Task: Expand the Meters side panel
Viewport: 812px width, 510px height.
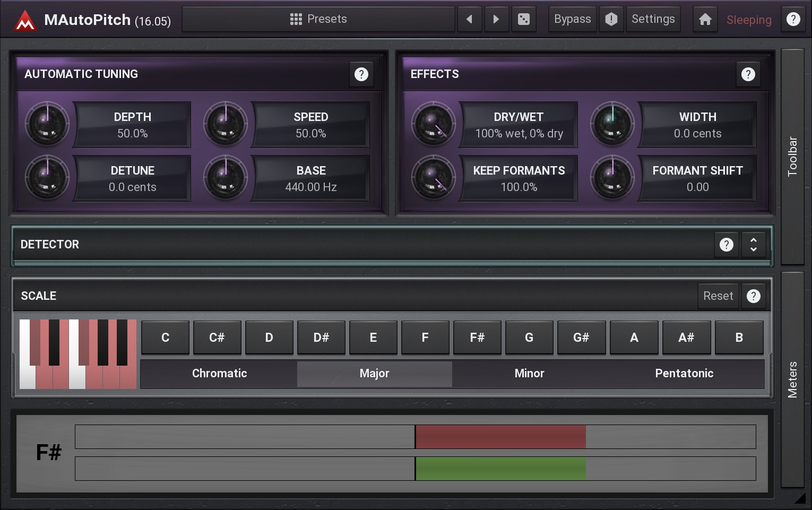Action: coord(792,379)
